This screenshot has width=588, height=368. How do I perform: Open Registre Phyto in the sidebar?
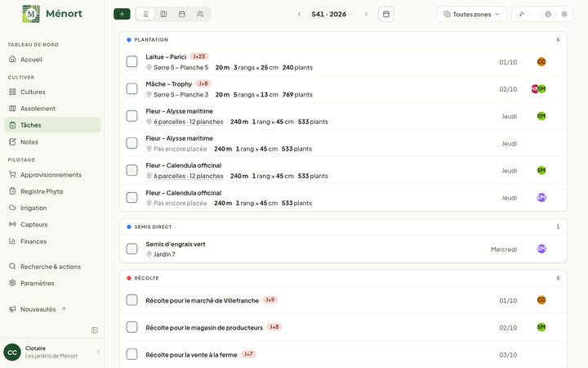[52, 191]
